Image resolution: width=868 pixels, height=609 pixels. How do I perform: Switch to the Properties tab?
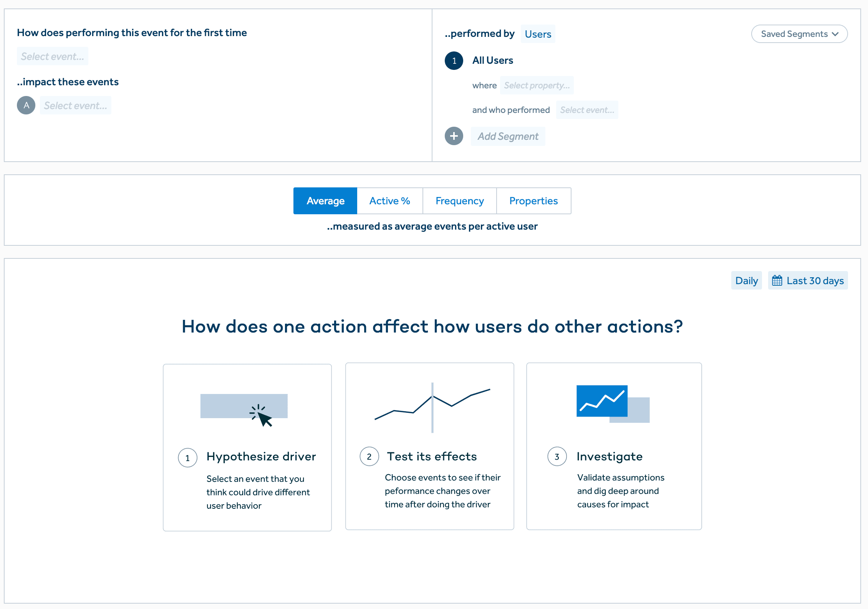pyautogui.click(x=533, y=200)
